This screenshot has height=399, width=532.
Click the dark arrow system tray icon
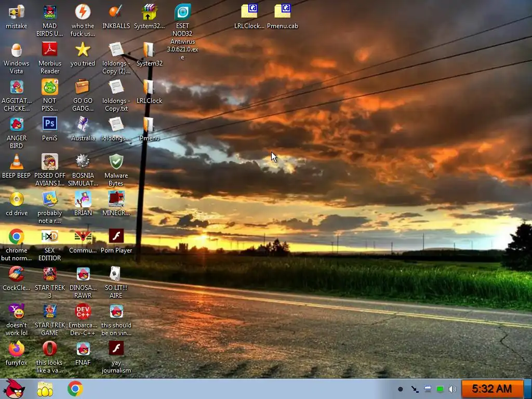tap(415, 389)
